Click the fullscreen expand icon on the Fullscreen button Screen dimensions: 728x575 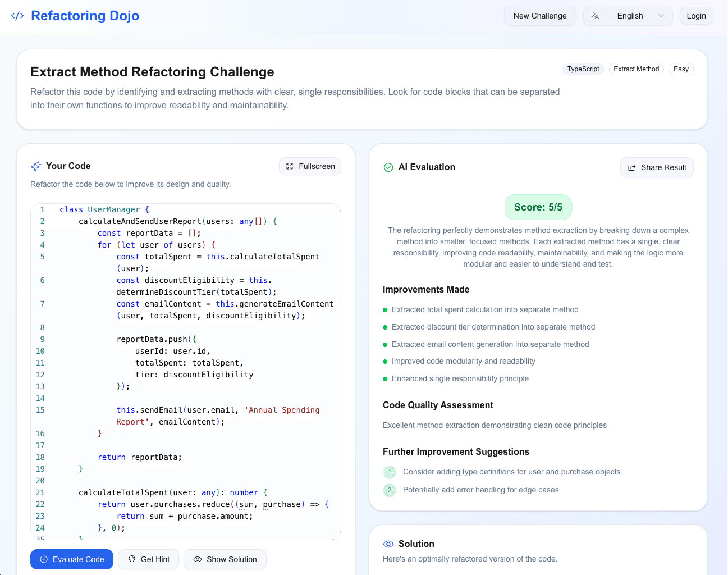pos(290,166)
